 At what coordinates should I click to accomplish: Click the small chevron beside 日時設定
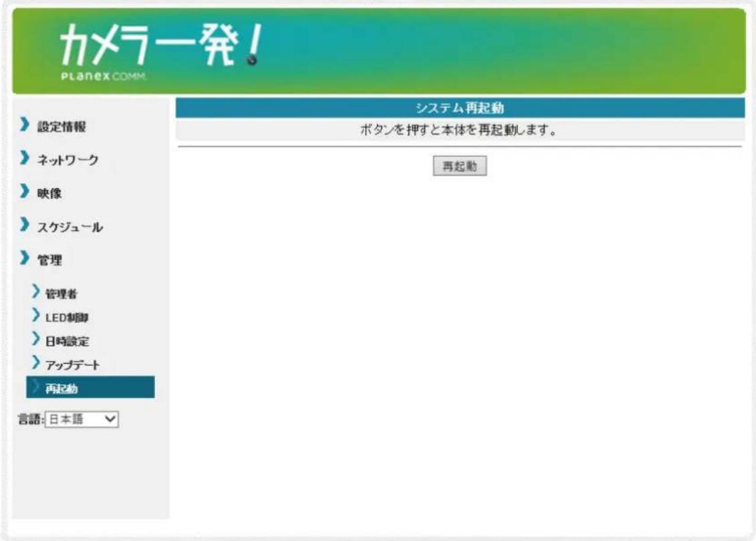(35, 338)
